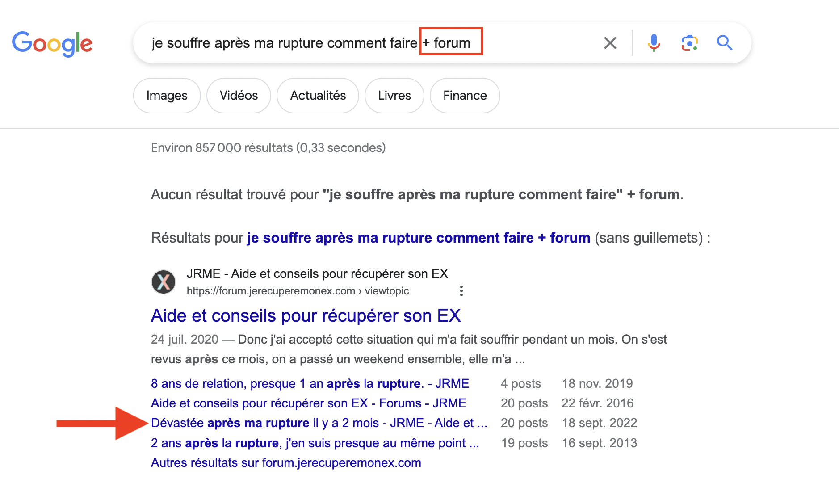839x504 pixels.
Task: Open "Dévastée après ma rupture" link
Action: 319,423
